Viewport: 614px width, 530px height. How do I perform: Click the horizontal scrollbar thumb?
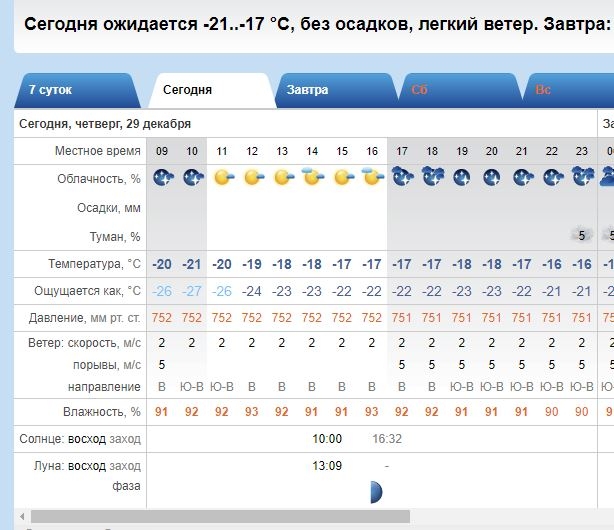[220, 517]
